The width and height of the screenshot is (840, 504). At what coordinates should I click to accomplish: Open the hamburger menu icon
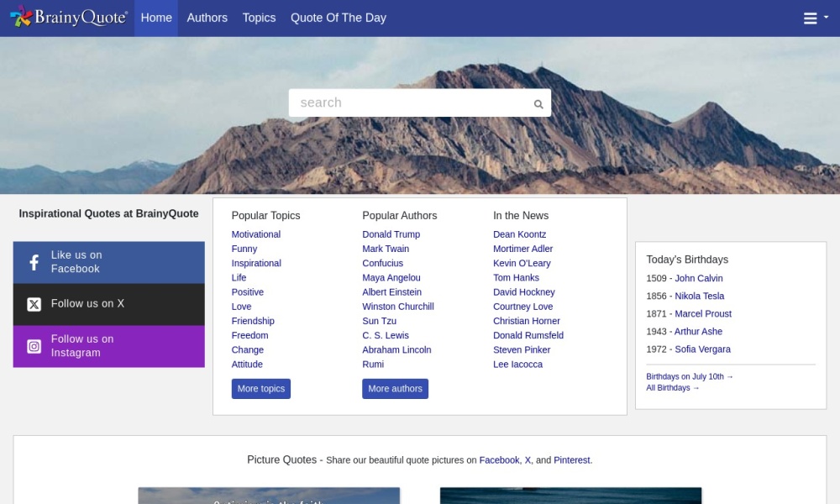click(x=811, y=18)
